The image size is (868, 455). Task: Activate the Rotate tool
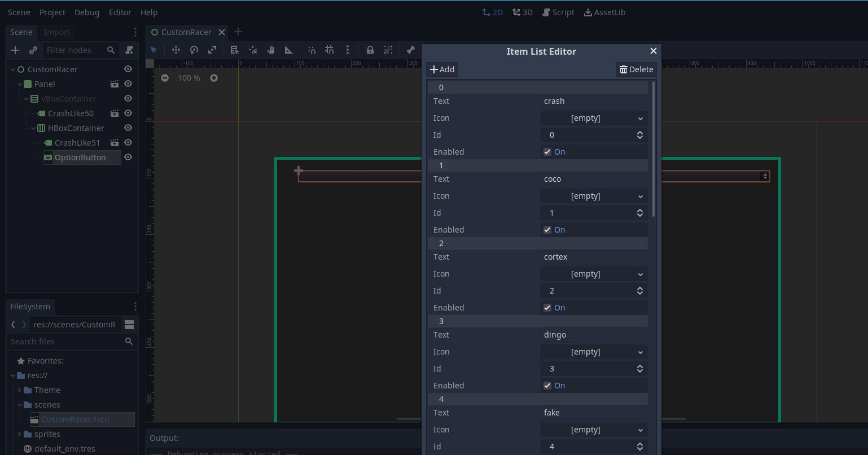point(194,50)
